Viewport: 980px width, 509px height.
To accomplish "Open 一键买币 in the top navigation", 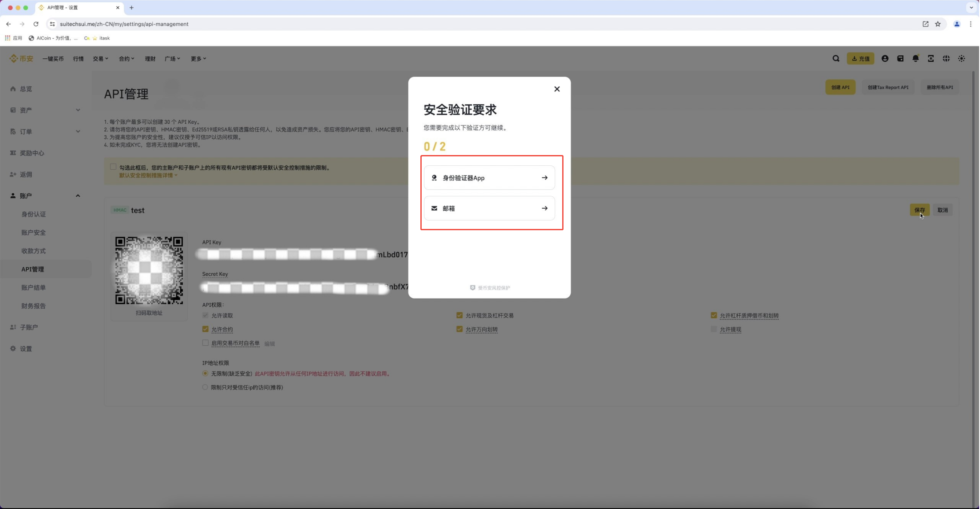I will 53,59.
